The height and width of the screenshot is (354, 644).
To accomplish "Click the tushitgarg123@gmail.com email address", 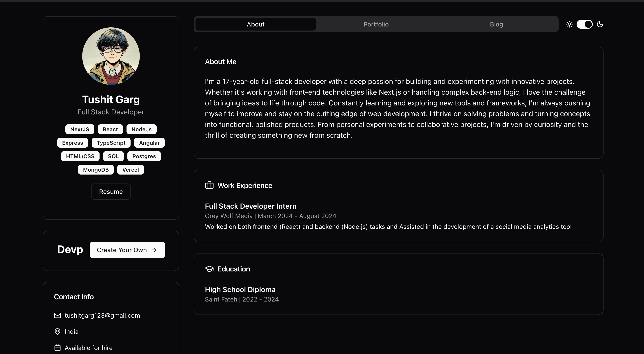I will click(102, 316).
